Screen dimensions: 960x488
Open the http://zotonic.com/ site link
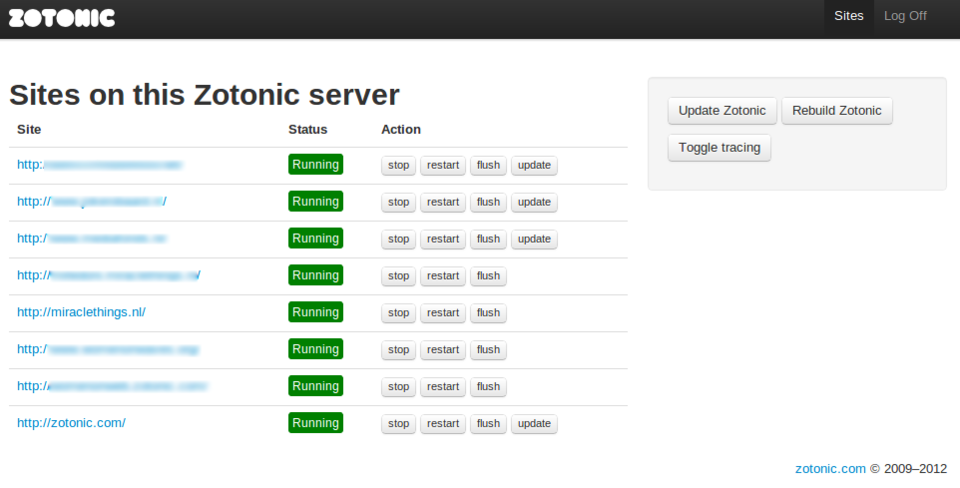pos(72,422)
